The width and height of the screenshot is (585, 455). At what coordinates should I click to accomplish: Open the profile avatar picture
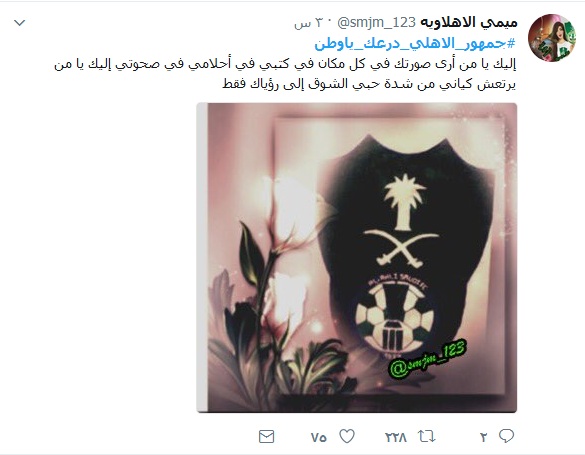tap(551, 38)
